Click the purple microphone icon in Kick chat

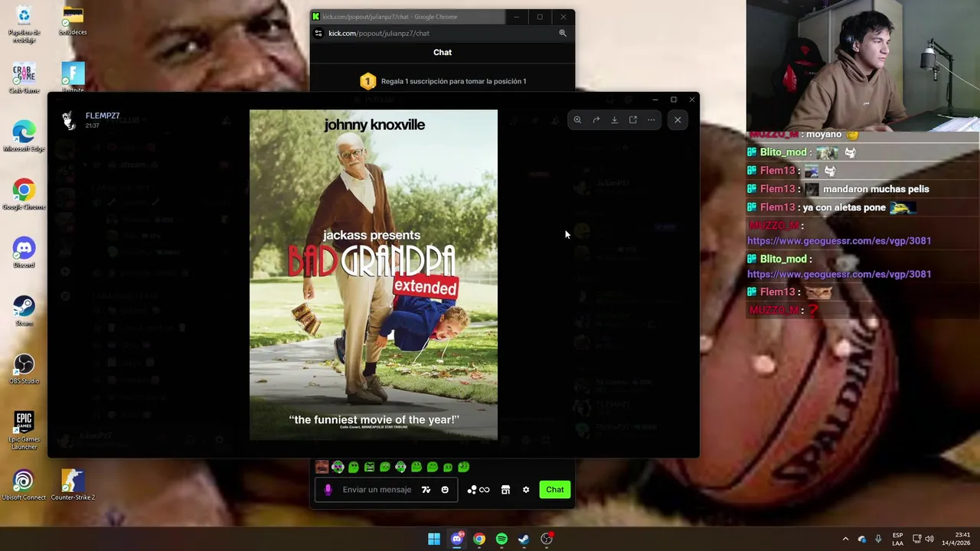coord(328,490)
